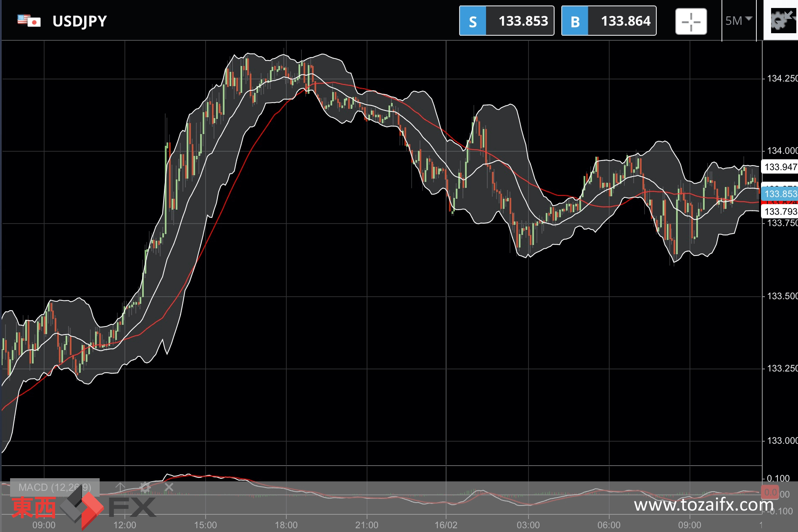Viewport: 798px width, 532px height.
Task: Visit the www.tozaifx.com link
Action: pyautogui.click(x=703, y=504)
